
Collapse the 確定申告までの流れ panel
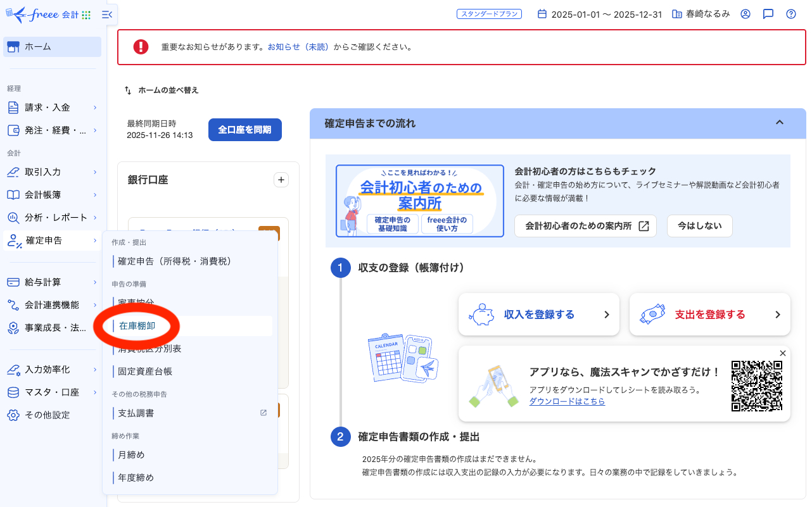click(780, 123)
